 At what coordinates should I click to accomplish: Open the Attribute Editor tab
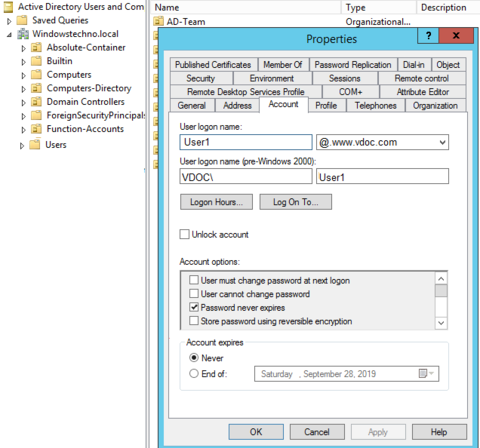(422, 92)
